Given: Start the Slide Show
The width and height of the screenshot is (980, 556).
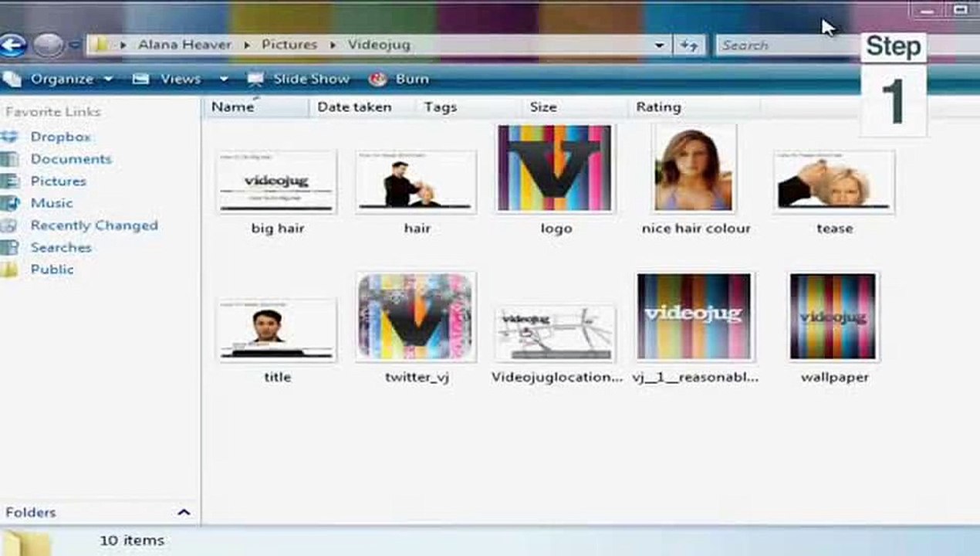Looking at the screenshot, I should [311, 79].
